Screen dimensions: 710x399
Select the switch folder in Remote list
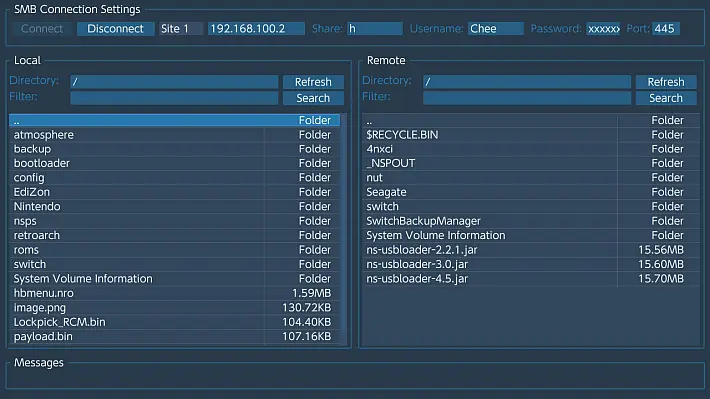point(530,207)
